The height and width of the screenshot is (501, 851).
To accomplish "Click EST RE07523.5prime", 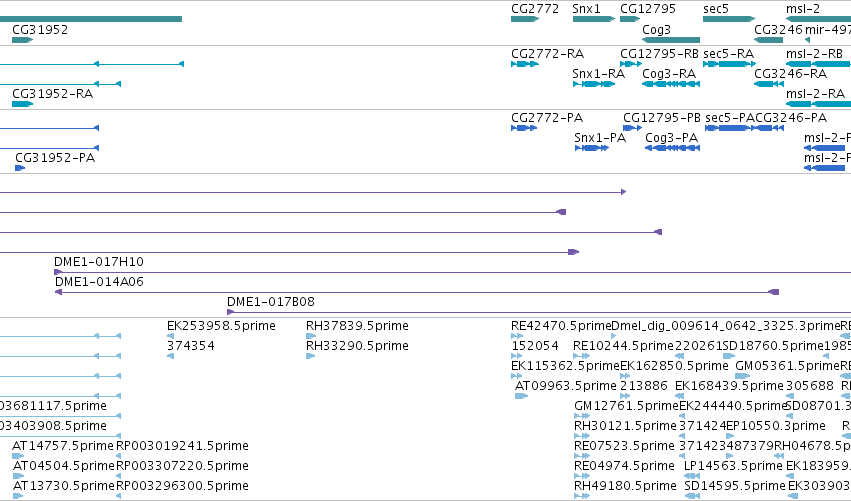I will (624, 446).
